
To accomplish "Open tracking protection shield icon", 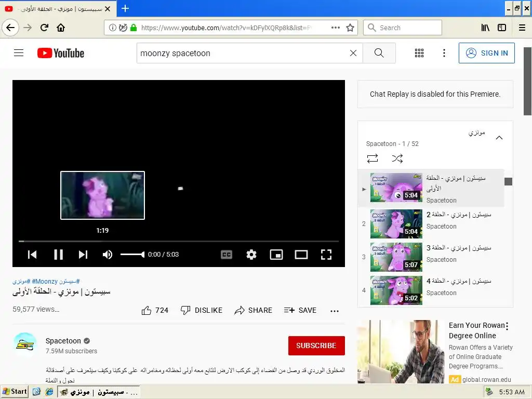I will [x=123, y=28].
